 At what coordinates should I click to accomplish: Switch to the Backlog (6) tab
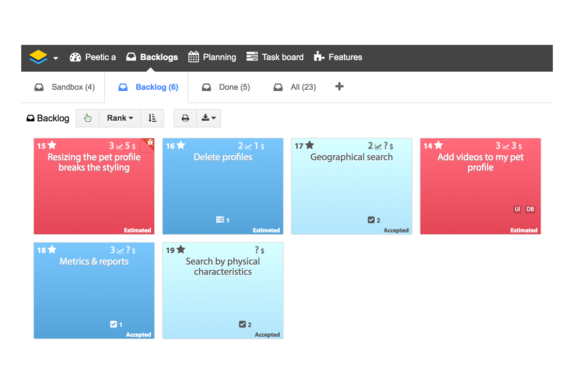(148, 87)
